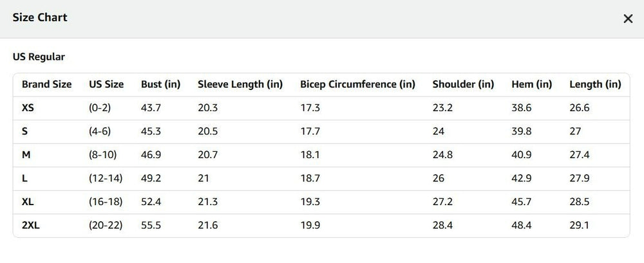Viewport: 644px width, 263px height.
Task: Select the M brand size row label
Action: click(26, 155)
